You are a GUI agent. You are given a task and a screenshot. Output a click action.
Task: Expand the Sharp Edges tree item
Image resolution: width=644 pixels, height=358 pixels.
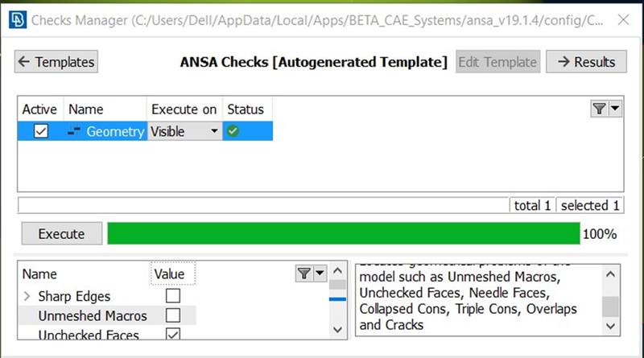click(27, 296)
